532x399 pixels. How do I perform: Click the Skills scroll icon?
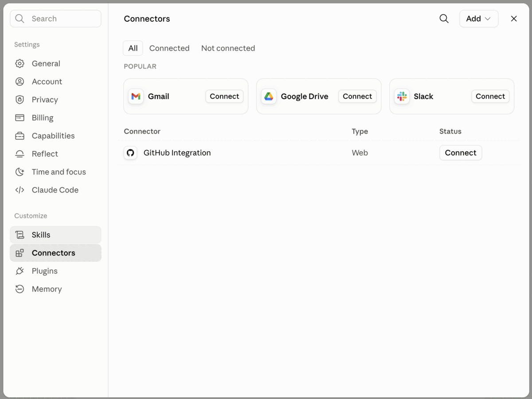[20, 235]
